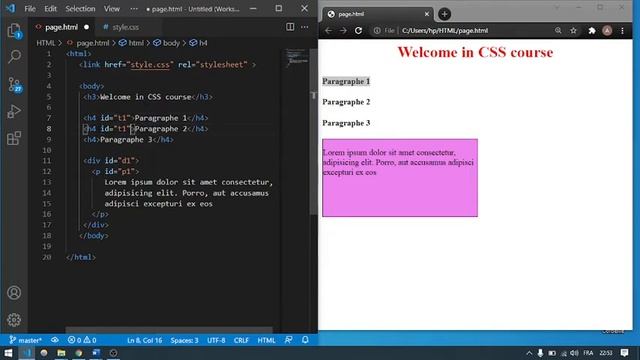
Task: Switch to the page.html editor tab
Action: (61, 27)
